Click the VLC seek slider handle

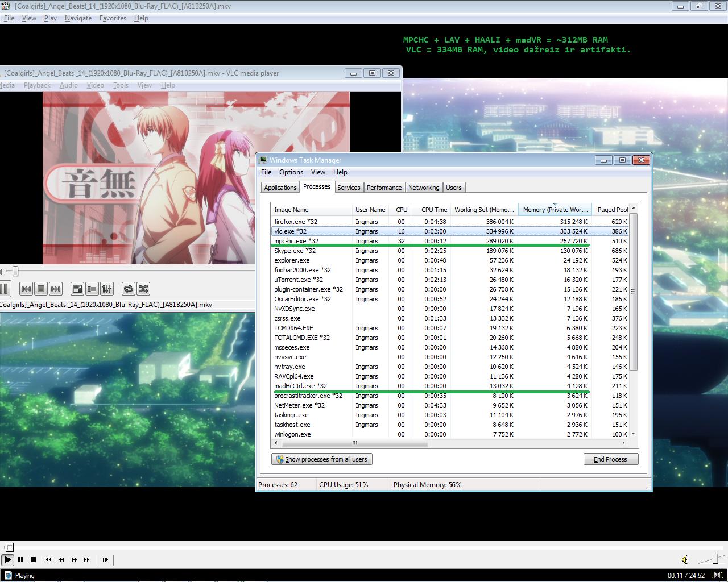pos(15,272)
